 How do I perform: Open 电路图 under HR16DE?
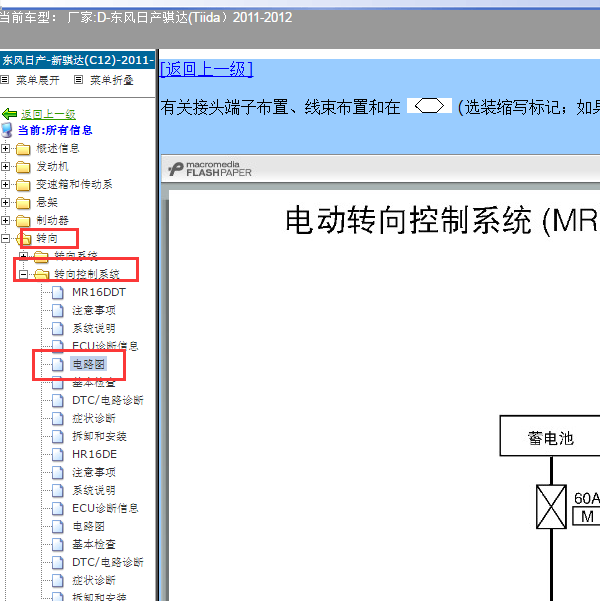click(x=88, y=527)
